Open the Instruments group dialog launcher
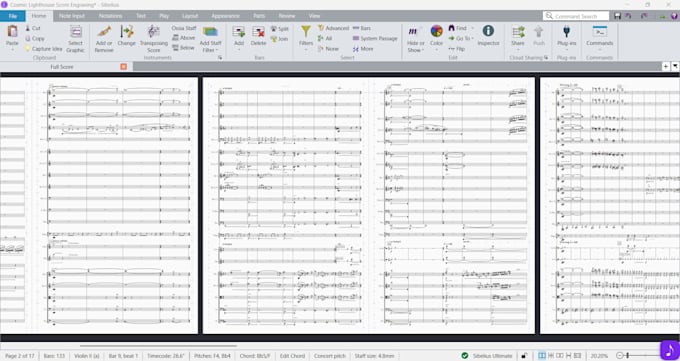This screenshot has height=361, width=680. click(x=220, y=58)
